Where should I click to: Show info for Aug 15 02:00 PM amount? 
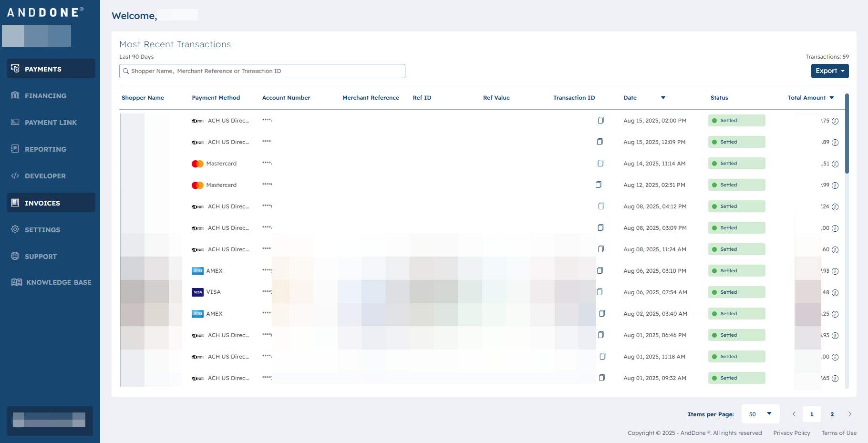click(835, 121)
